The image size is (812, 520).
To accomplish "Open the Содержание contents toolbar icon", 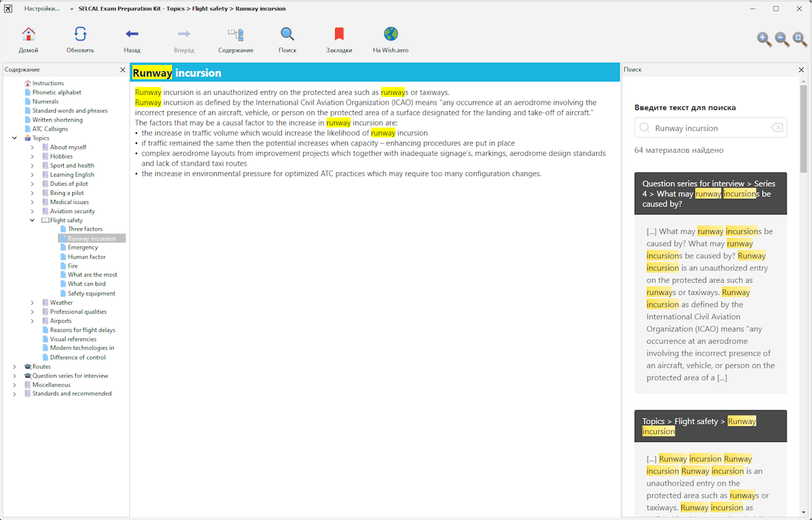I will tap(236, 34).
